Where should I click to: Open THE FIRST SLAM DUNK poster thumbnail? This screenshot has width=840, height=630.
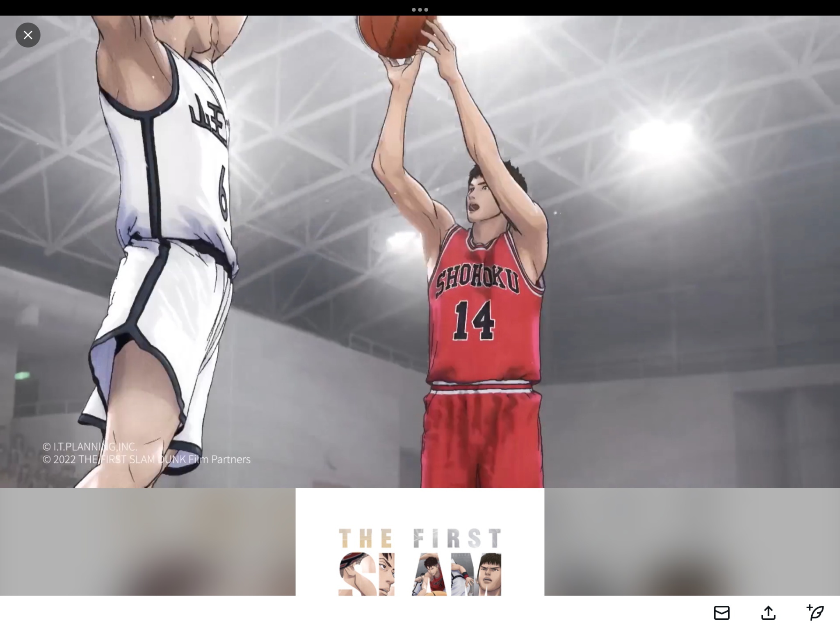(x=420, y=542)
